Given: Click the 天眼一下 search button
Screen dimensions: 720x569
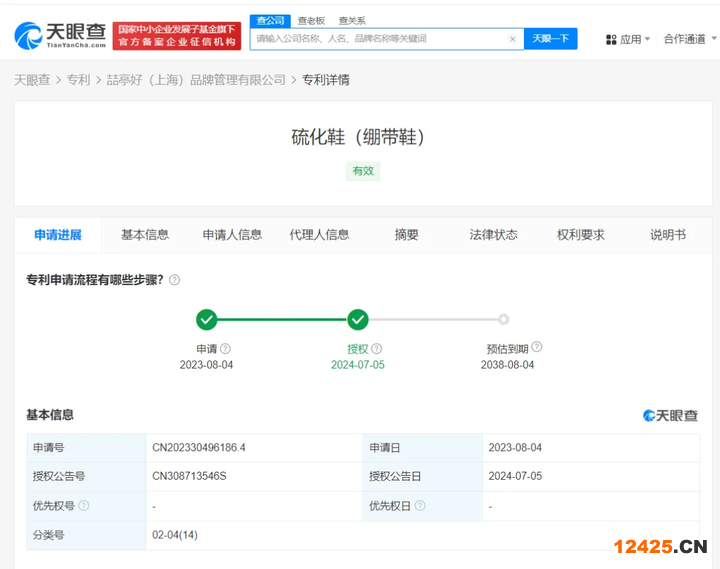Looking at the screenshot, I should (551, 39).
